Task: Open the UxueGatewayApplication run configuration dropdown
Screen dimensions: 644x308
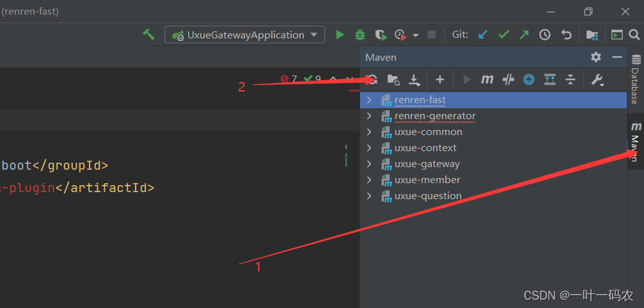Action: tap(244, 35)
